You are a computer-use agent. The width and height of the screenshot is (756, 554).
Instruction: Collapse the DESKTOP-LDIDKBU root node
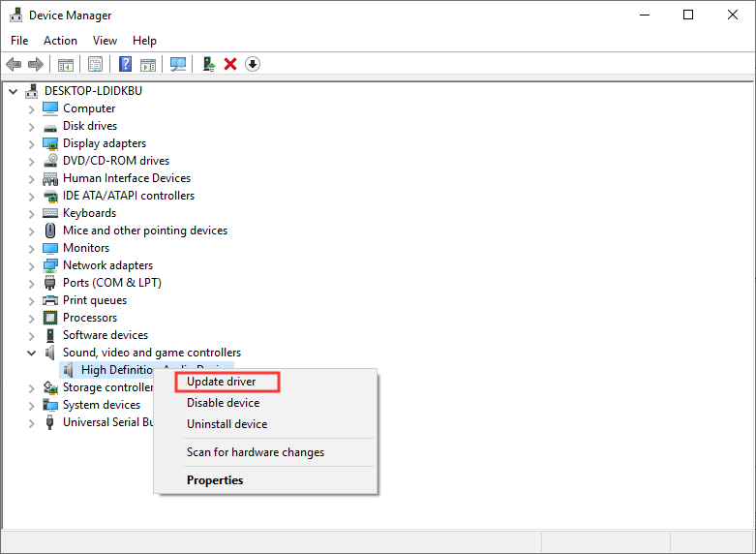(x=14, y=91)
